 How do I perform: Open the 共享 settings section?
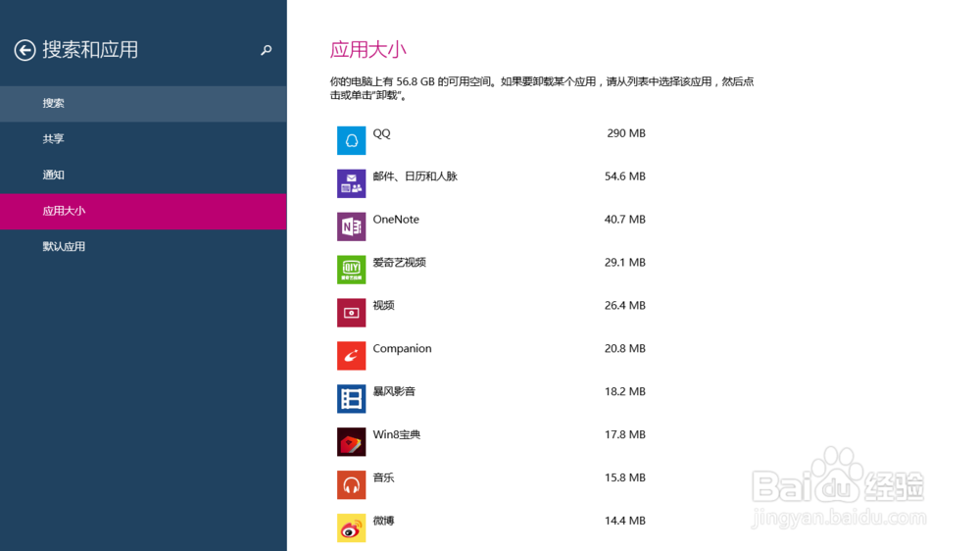tap(143, 139)
